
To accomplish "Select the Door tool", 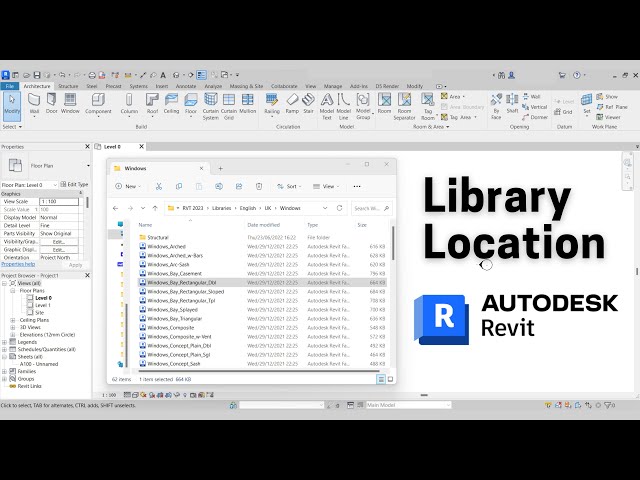I will [51, 104].
